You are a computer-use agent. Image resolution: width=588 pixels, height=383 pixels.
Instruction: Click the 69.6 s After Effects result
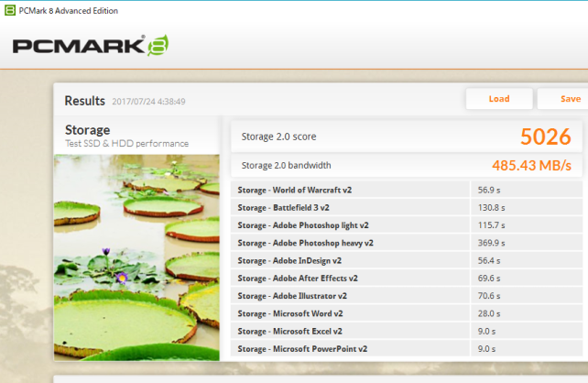pyautogui.click(x=488, y=279)
